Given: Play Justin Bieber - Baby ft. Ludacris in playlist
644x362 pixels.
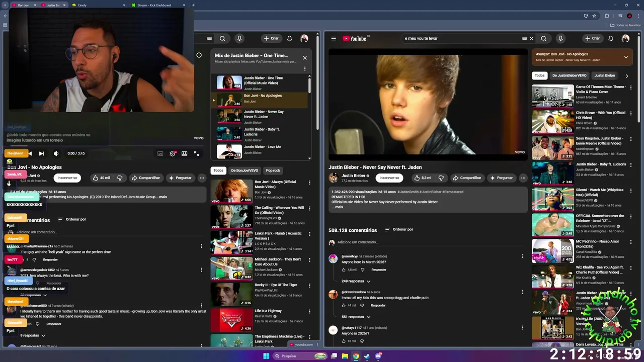Looking at the screenshot, I should [x=259, y=134].
